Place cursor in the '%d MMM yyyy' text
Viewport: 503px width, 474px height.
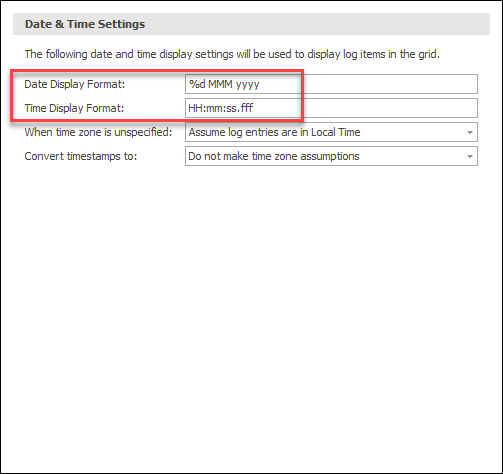(x=224, y=84)
